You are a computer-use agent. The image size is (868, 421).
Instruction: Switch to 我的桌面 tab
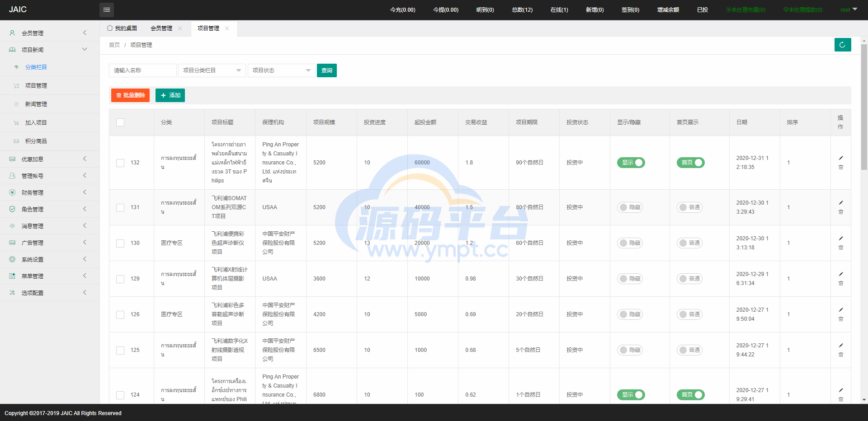(122, 28)
